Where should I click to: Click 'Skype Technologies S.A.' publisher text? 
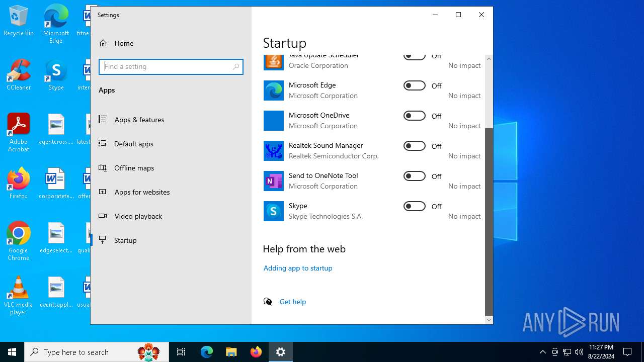coord(326,216)
